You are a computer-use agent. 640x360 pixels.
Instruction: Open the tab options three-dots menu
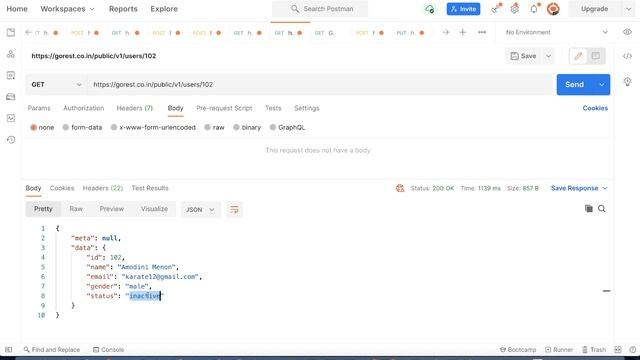tap(482, 32)
